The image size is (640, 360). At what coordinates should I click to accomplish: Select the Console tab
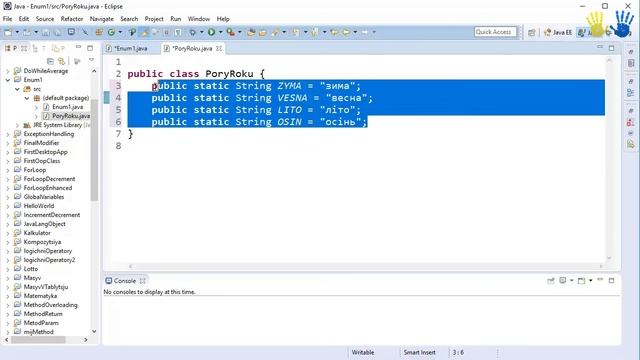(125, 281)
